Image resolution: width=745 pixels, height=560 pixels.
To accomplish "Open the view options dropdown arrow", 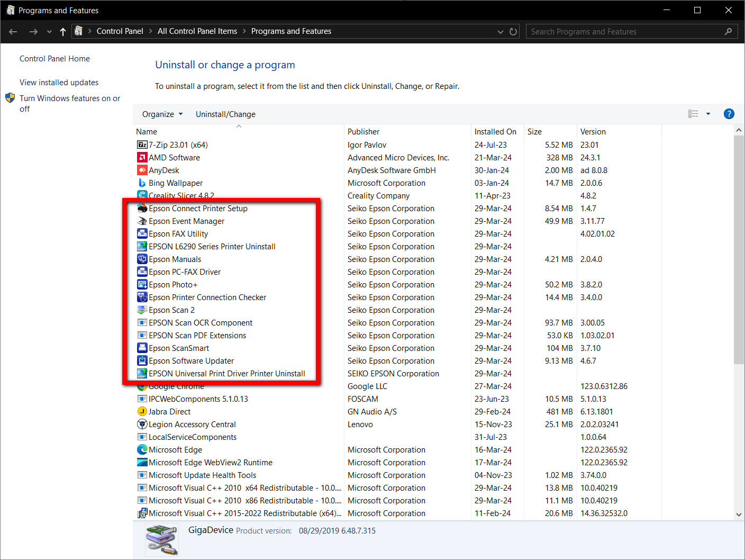I will (708, 114).
